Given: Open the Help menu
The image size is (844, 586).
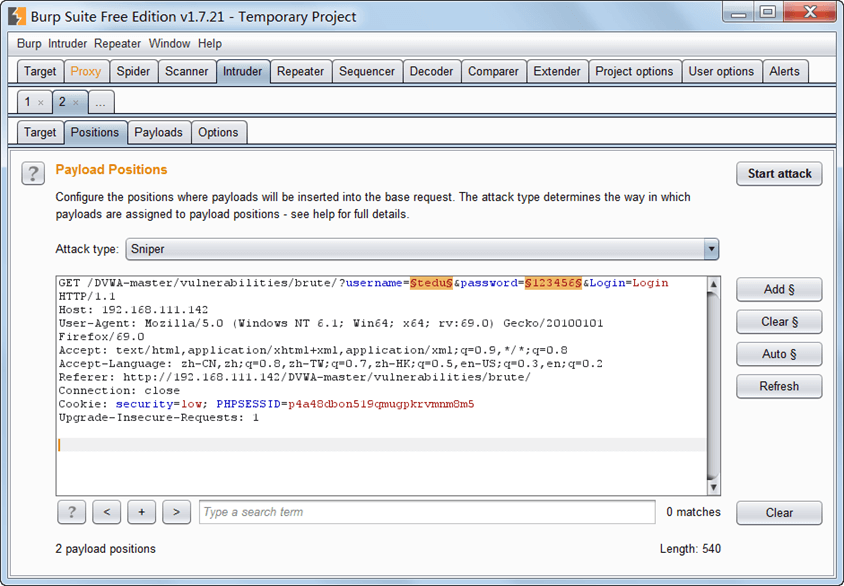Looking at the screenshot, I should (210, 44).
